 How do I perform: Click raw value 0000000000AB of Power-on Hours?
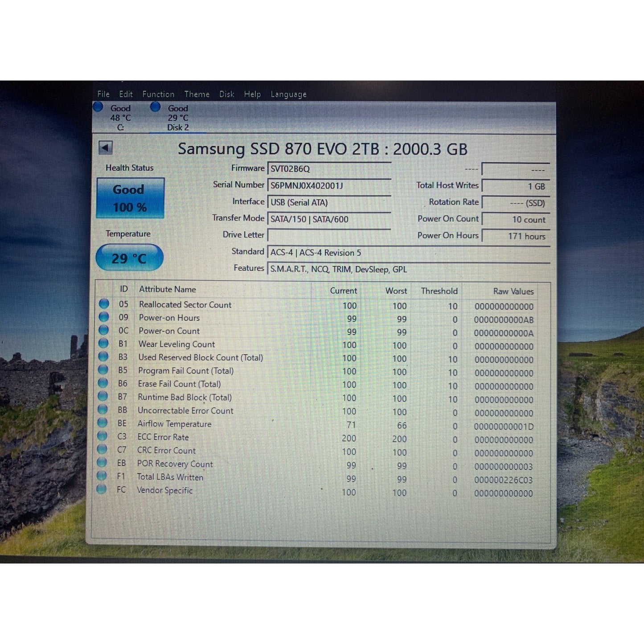[x=504, y=320]
